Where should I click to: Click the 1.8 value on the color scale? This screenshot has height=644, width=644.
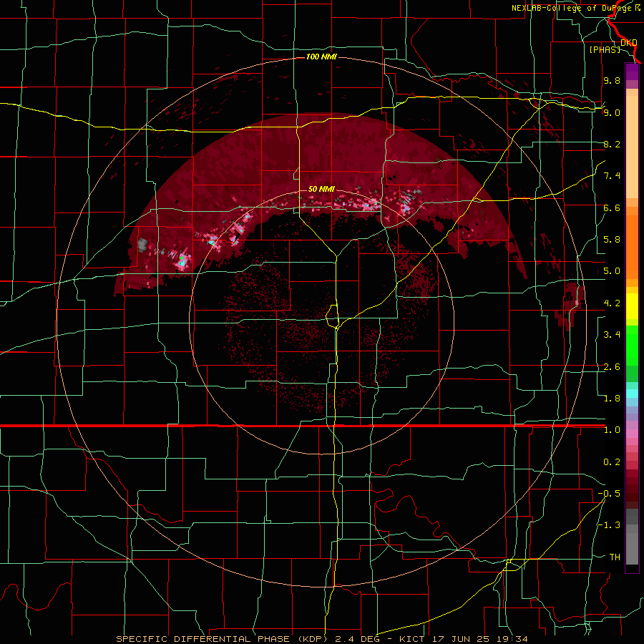pos(612,398)
